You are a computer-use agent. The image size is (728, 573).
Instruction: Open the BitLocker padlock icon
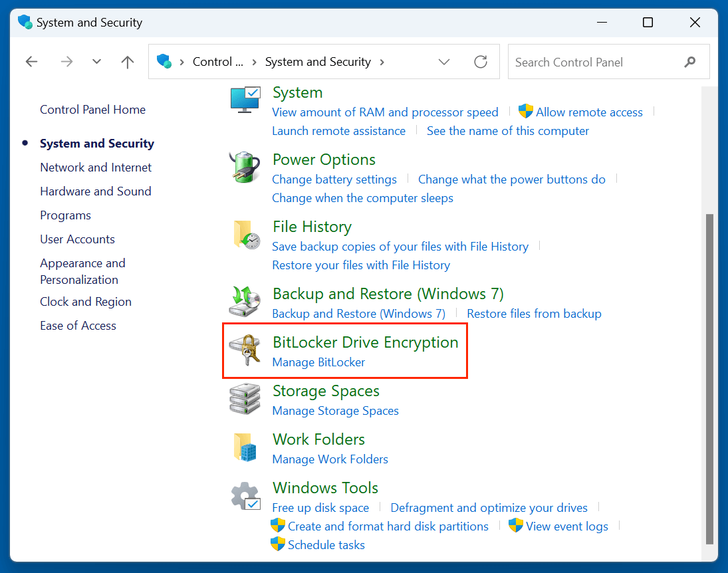click(245, 350)
